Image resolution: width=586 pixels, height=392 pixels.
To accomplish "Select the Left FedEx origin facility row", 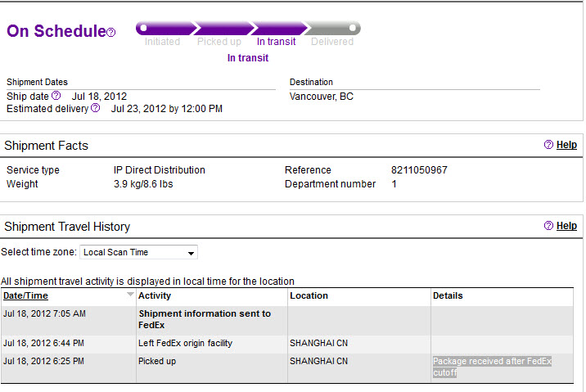I will (x=287, y=344).
